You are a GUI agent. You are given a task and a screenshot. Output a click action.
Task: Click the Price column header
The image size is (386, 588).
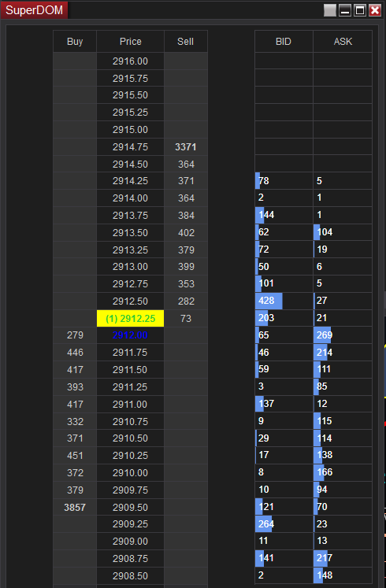click(131, 41)
